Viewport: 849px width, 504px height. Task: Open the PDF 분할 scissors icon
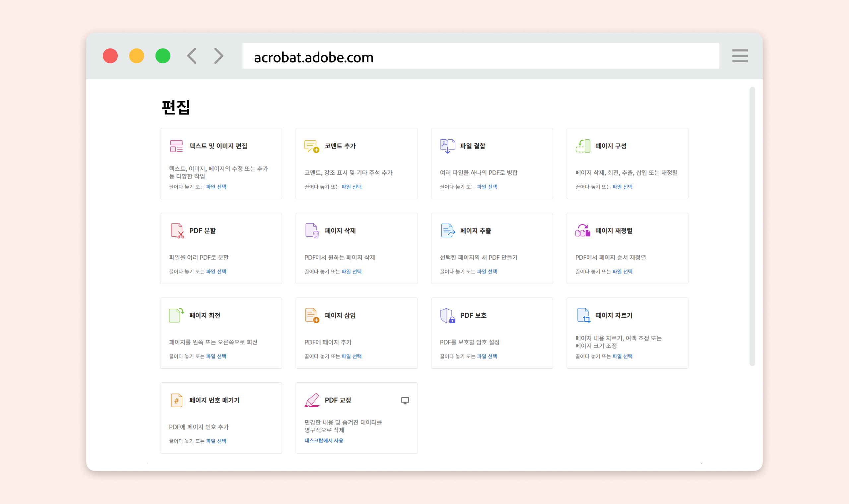click(177, 230)
